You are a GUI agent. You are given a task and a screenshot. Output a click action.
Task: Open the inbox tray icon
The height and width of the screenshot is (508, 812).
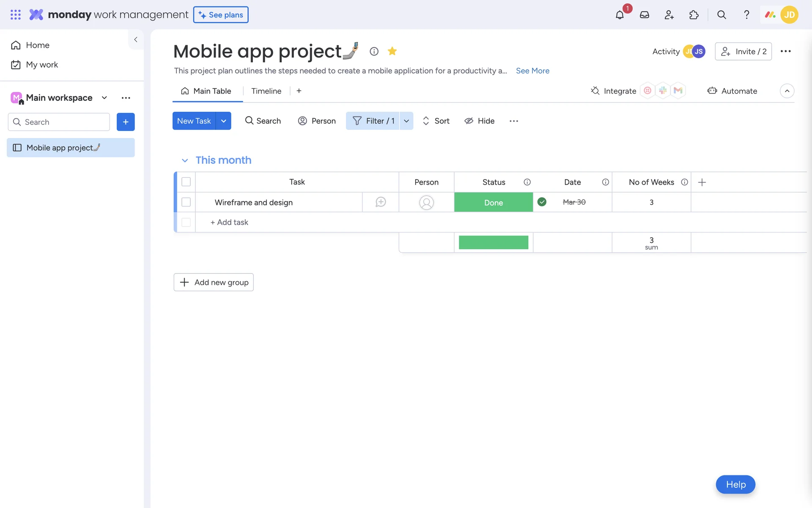[644, 15]
